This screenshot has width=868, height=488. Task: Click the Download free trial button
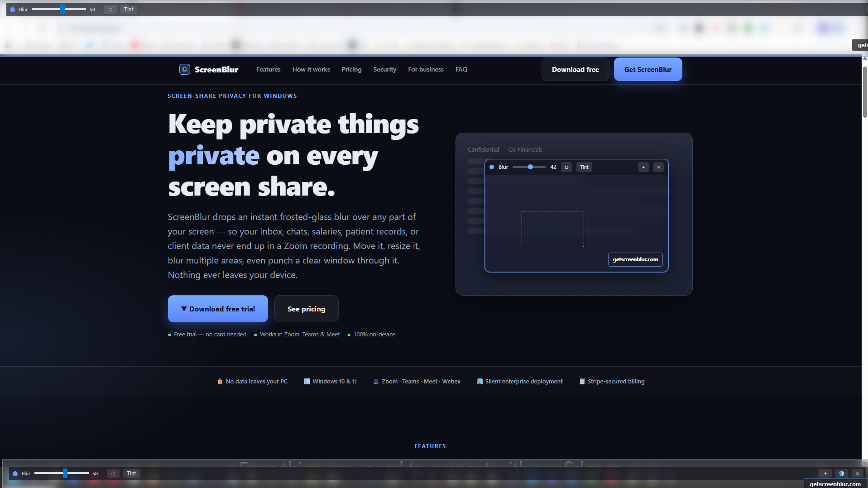218,309
